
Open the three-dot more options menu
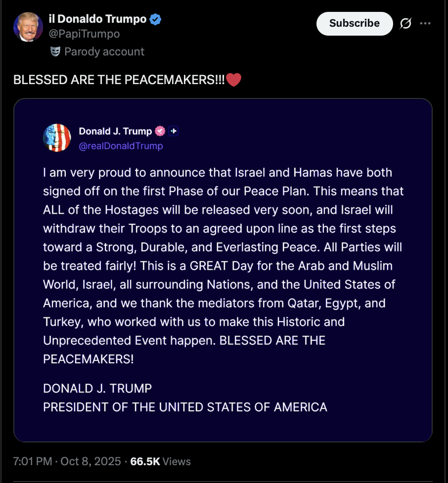pyautogui.click(x=425, y=23)
